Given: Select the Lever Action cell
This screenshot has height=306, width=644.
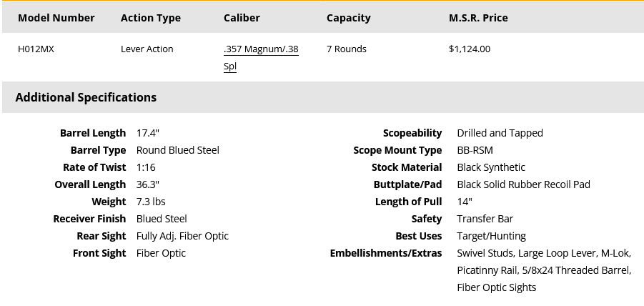Looking at the screenshot, I should click(x=147, y=49).
